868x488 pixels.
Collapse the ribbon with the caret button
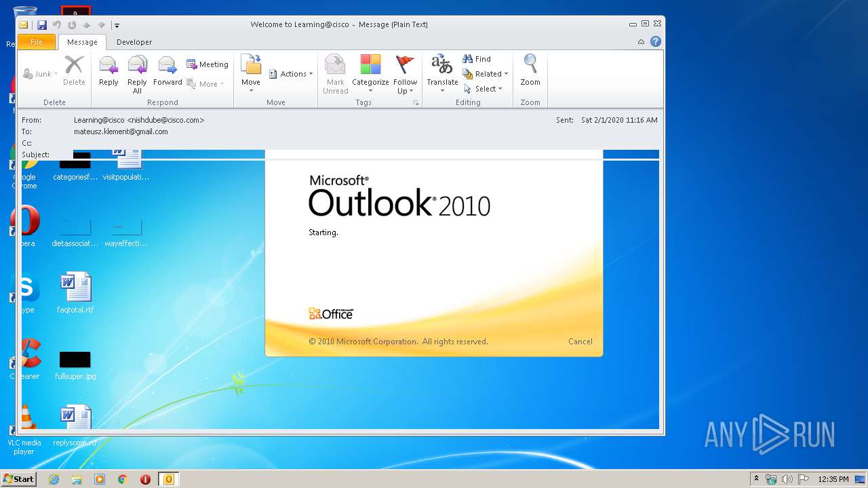click(x=641, y=42)
